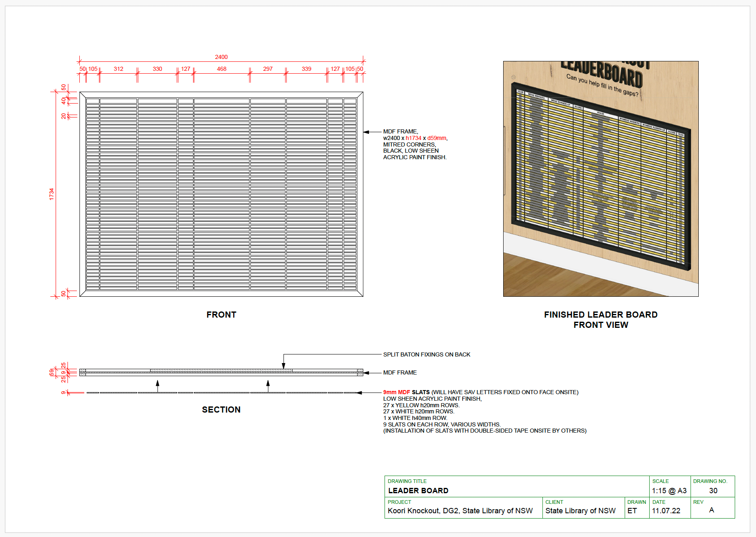Click the 297 column width dimension

coord(268,69)
